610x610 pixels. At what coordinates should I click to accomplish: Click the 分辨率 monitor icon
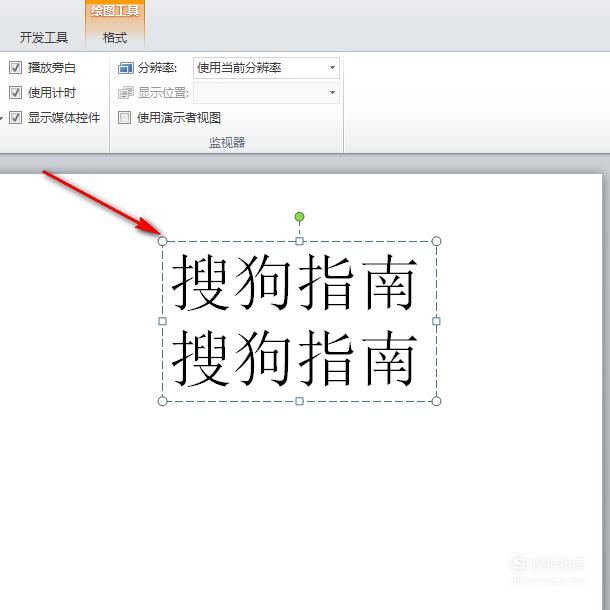point(126,68)
